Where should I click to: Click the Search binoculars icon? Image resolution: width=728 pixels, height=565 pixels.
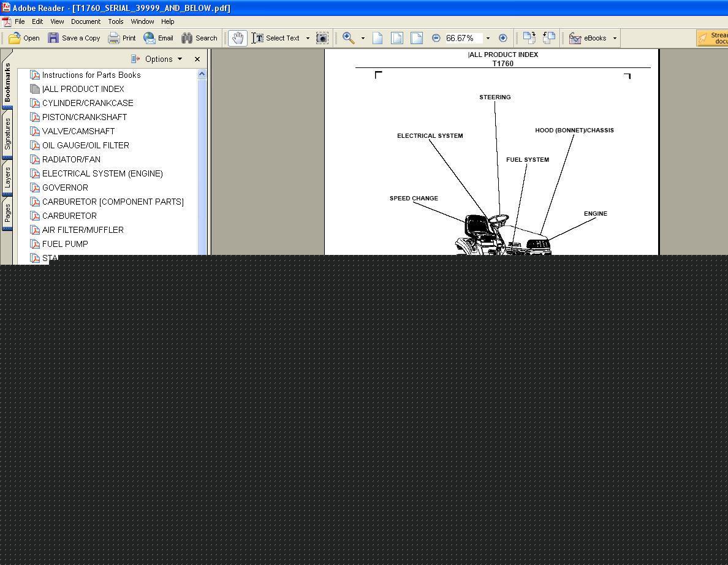coord(187,38)
